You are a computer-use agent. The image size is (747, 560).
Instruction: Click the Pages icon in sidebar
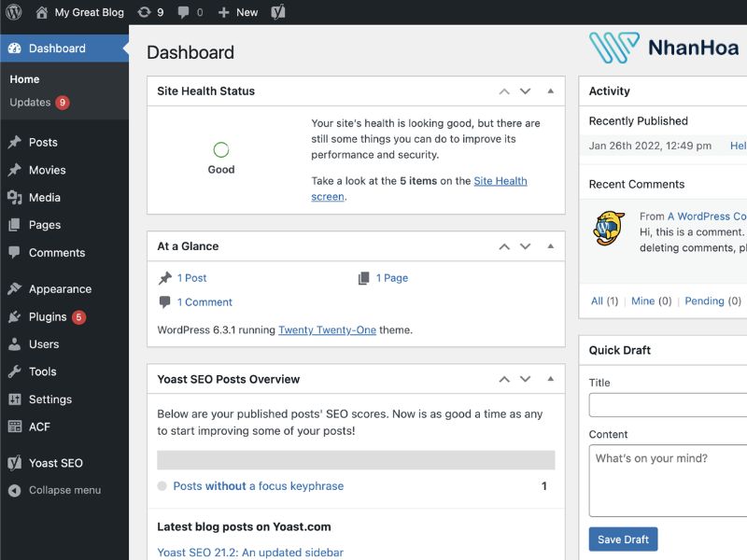[x=15, y=225]
